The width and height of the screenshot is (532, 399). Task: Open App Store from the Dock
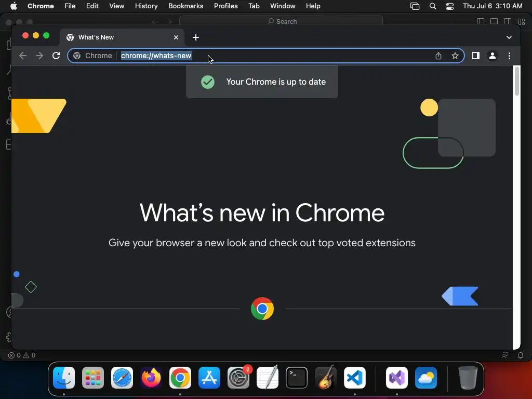pos(209,378)
